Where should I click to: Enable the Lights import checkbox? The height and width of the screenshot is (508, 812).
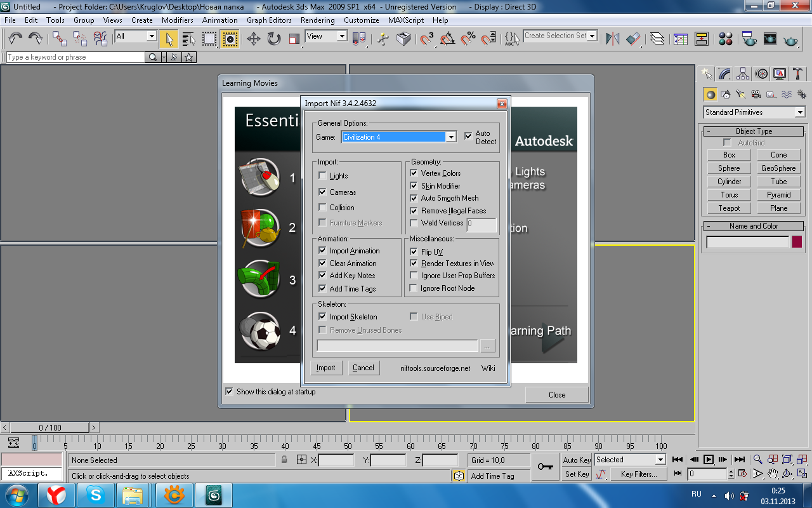[323, 176]
